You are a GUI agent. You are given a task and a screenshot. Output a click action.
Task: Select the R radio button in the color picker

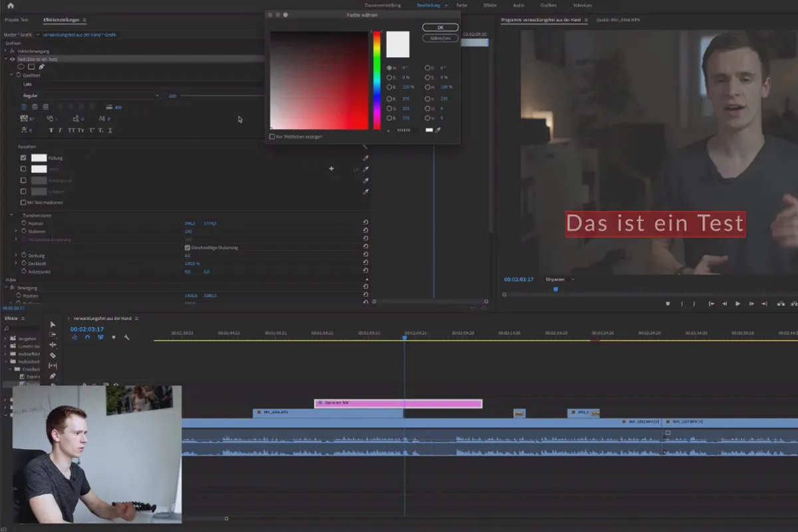(x=390, y=98)
